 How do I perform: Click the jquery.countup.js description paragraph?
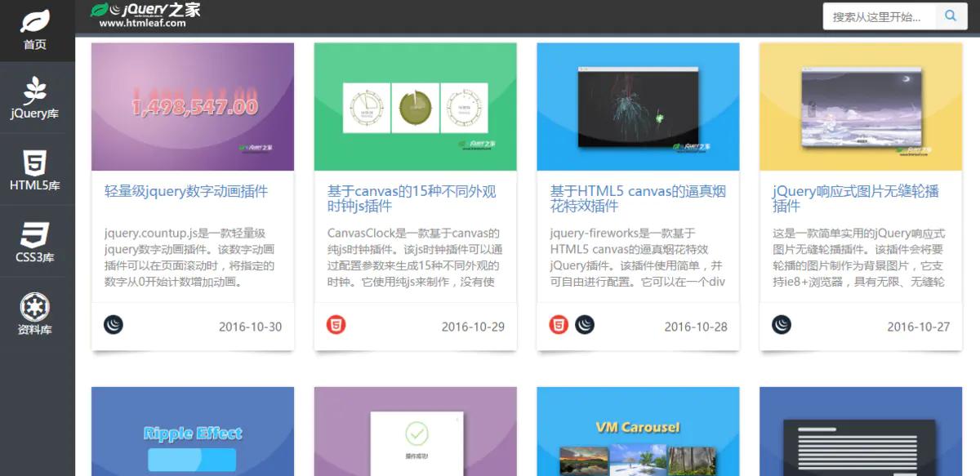(189, 258)
